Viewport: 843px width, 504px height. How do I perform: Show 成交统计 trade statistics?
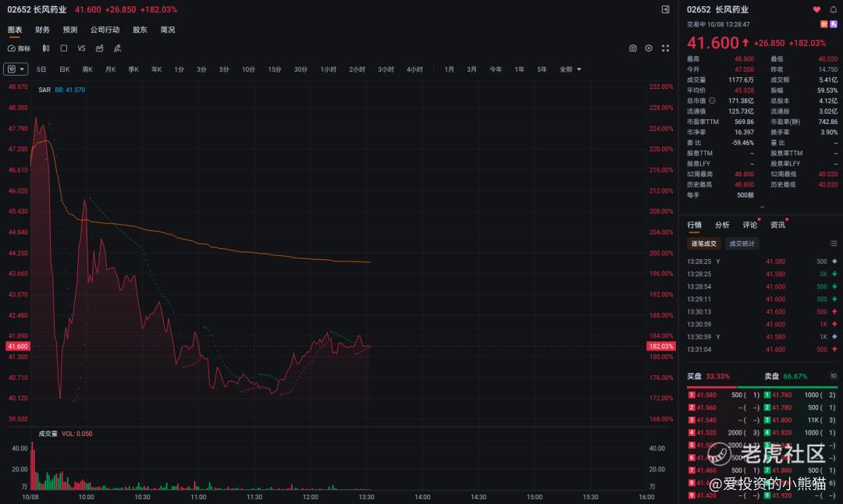pyautogui.click(x=742, y=243)
